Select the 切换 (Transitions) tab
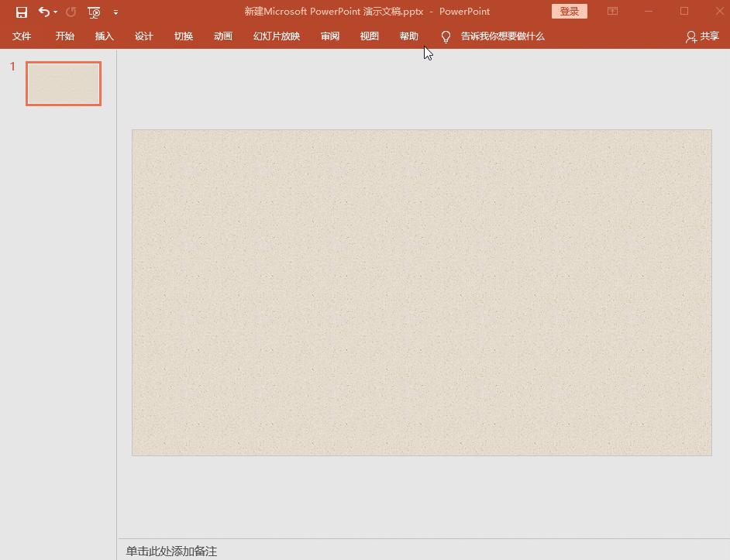This screenshot has width=730, height=560. [184, 36]
